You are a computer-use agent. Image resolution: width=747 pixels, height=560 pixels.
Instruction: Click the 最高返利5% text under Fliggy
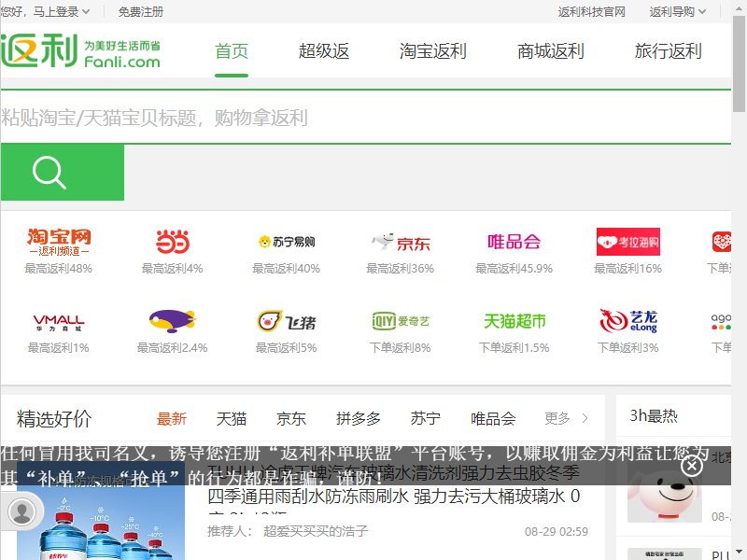[287, 348]
